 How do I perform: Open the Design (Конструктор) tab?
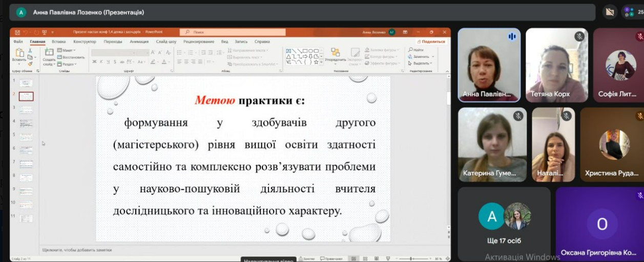(x=85, y=41)
